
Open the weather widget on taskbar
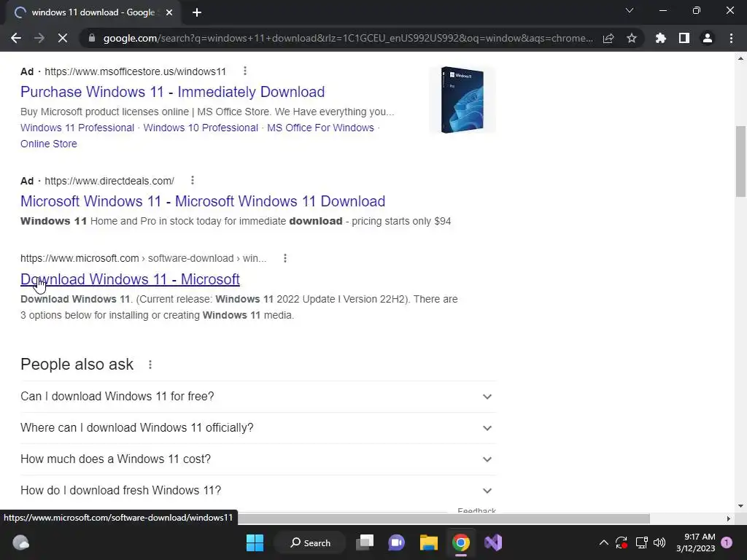(21, 542)
